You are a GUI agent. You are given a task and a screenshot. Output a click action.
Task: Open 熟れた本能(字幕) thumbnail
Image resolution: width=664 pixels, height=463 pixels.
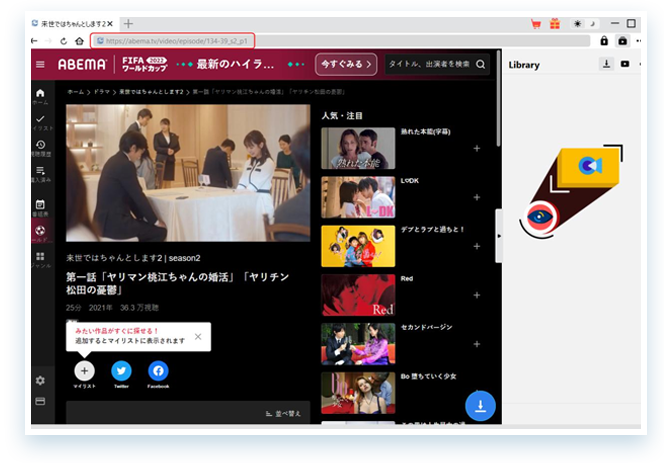358,148
